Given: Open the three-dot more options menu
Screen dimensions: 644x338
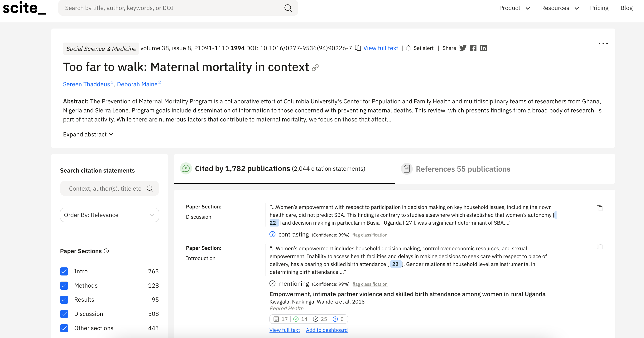Looking at the screenshot, I should (603, 43).
